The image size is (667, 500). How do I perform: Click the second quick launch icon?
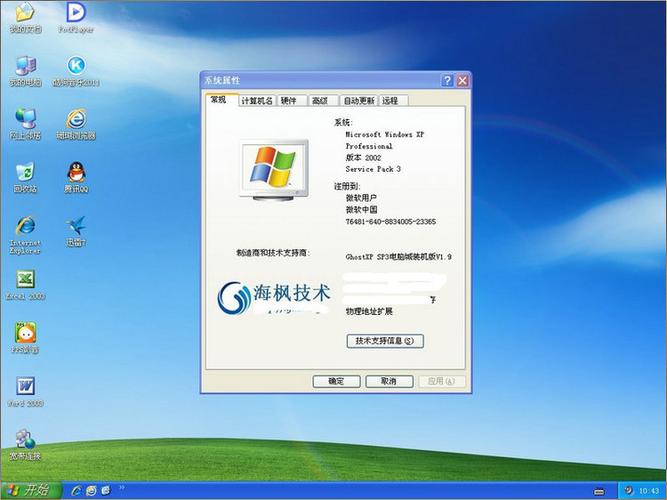point(91,490)
